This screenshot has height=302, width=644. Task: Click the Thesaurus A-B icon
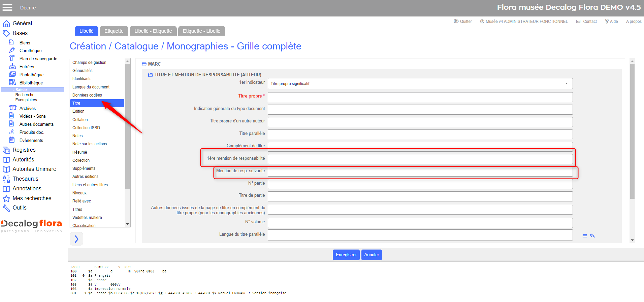click(x=6, y=179)
